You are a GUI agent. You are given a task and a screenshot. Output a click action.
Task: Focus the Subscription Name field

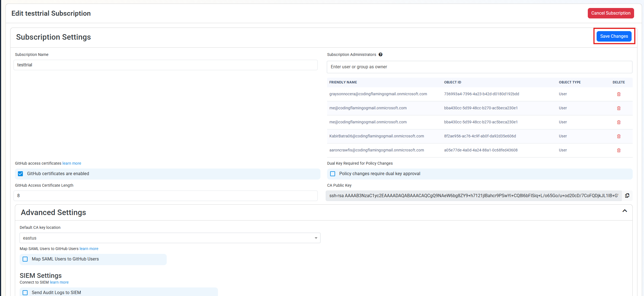click(165, 65)
